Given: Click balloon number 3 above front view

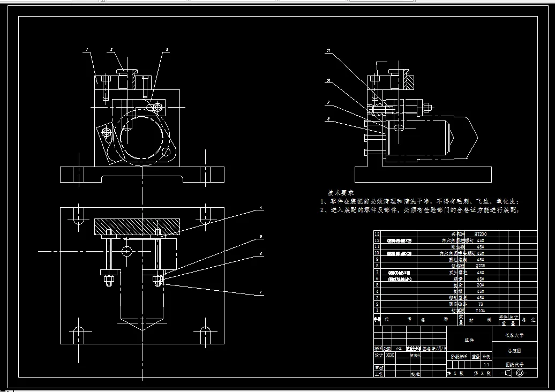Looking at the screenshot, I should coord(167,50).
